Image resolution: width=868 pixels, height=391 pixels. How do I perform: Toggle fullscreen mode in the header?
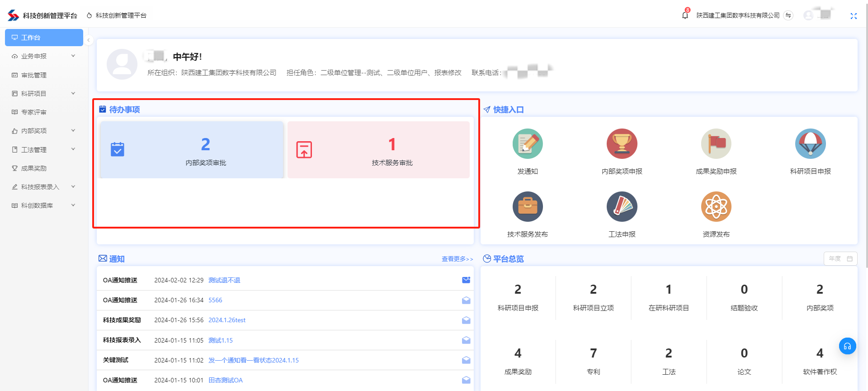(x=854, y=16)
